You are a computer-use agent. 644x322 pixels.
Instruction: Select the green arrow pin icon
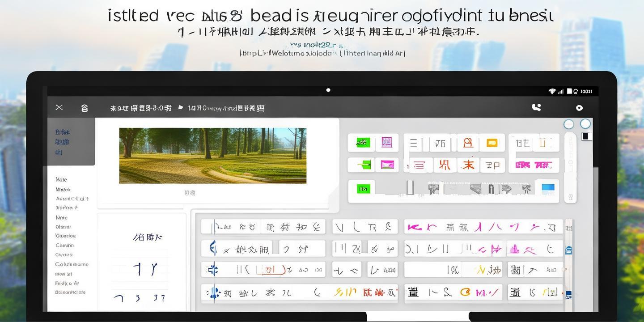pyautogui.click(x=364, y=165)
